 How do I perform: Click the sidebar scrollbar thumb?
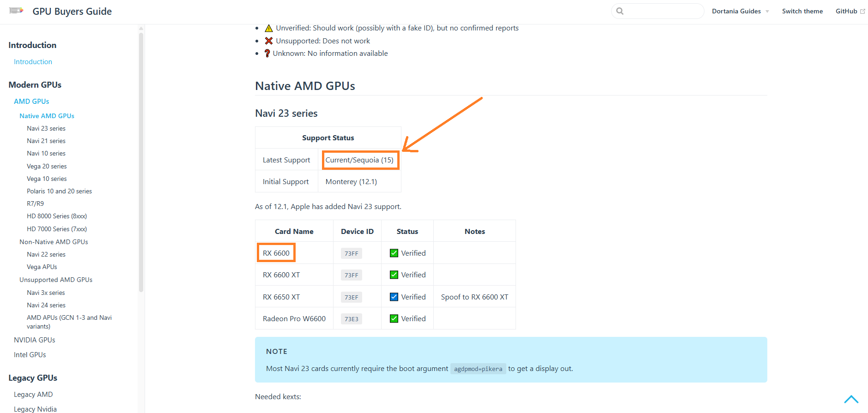coord(141,162)
